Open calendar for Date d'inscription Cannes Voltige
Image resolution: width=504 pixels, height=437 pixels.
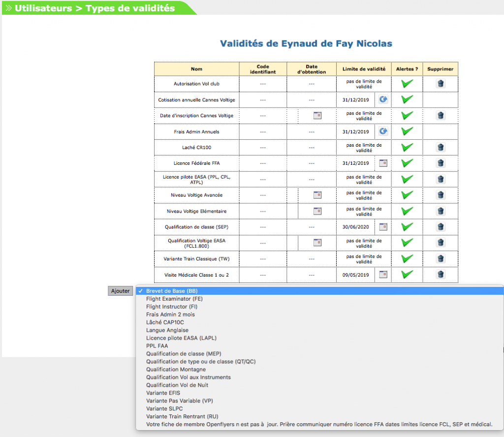[317, 115]
